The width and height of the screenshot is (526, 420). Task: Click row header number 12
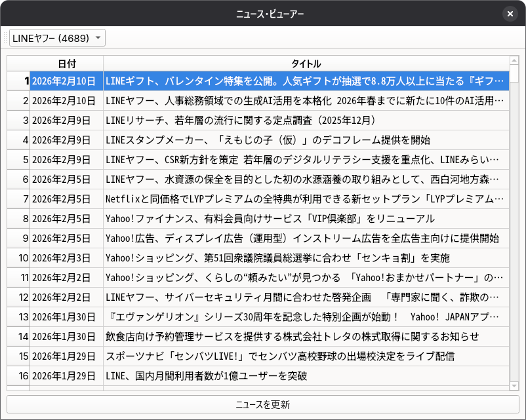point(18,297)
